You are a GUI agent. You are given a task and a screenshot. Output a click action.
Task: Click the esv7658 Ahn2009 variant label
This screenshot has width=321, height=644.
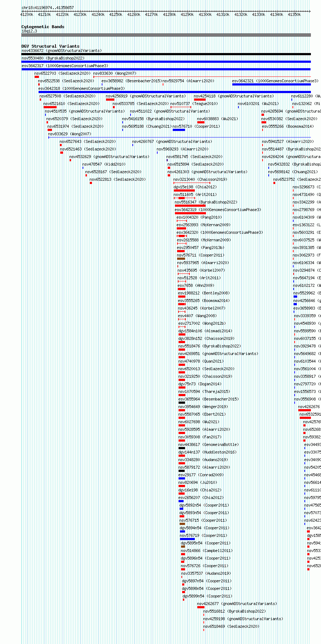pos(196,285)
